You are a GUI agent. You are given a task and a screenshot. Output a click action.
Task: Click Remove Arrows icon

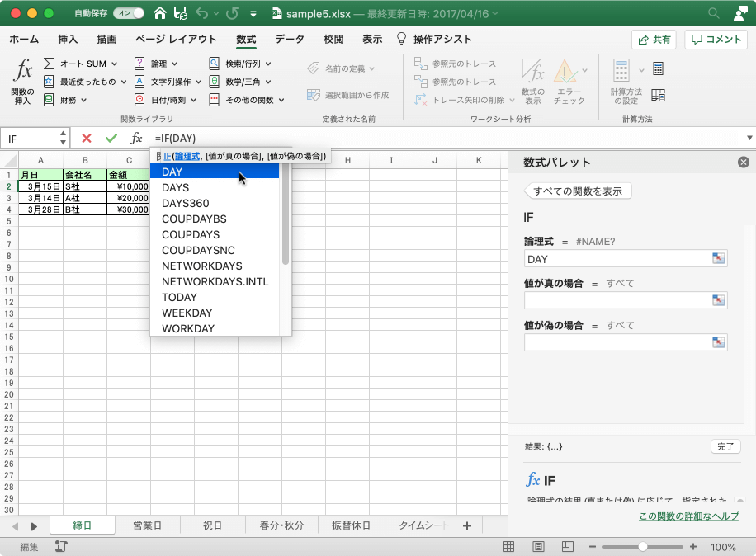click(420, 100)
